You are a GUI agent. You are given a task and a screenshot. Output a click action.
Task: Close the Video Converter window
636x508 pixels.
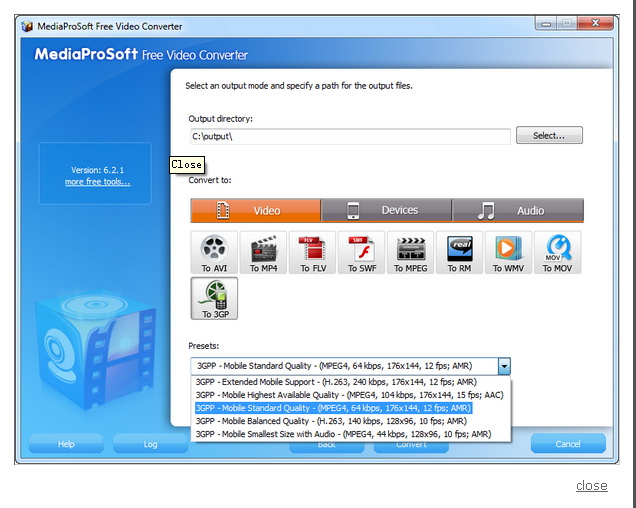(595, 23)
